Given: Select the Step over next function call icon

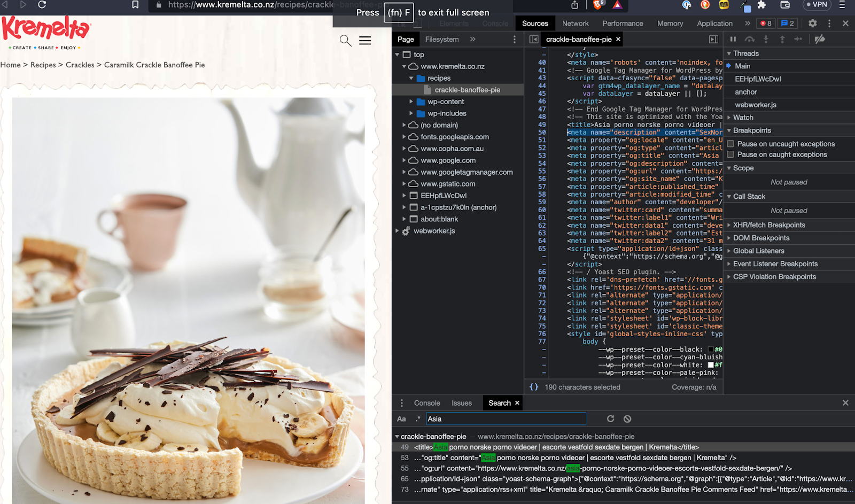Looking at the screenshot, I should [x=750, y=39].
